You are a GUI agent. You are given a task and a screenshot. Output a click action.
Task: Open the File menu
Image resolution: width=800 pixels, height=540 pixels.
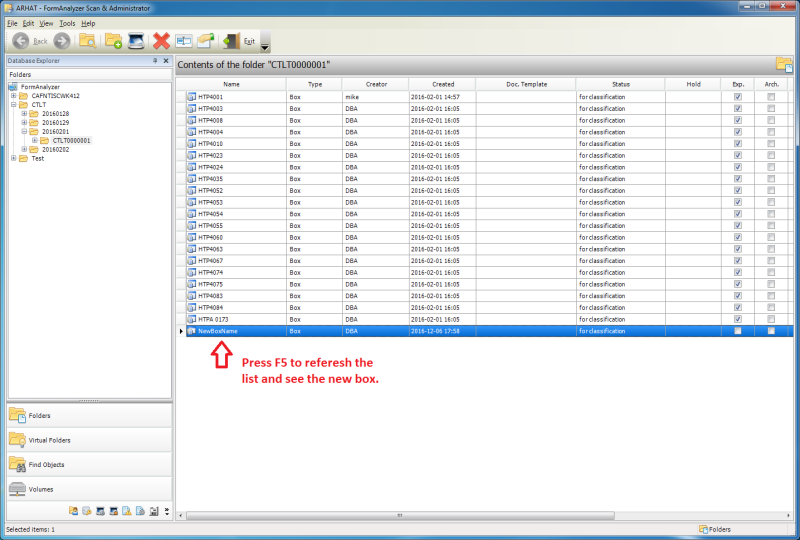[12, 23]
